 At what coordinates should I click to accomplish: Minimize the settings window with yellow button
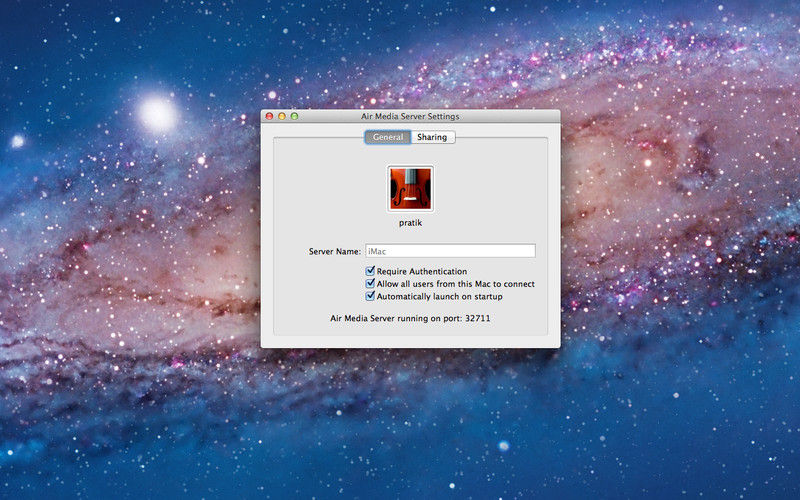point(282,117)
